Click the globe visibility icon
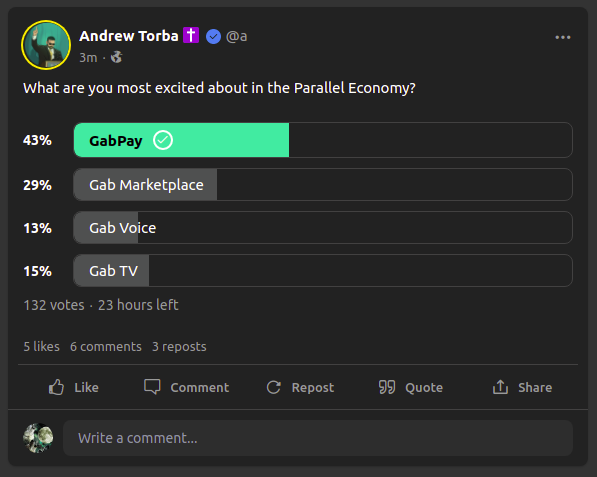 pos(117,57)
